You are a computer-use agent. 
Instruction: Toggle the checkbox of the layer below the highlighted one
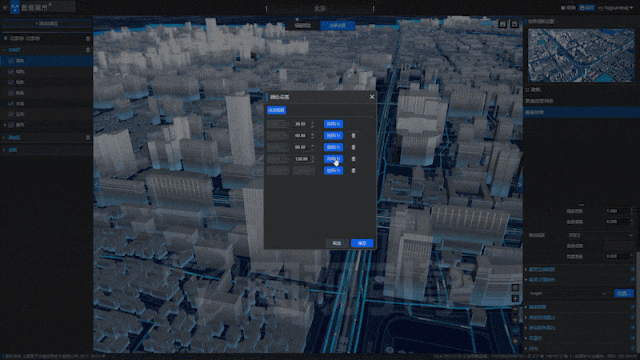[x=11, y=71]
